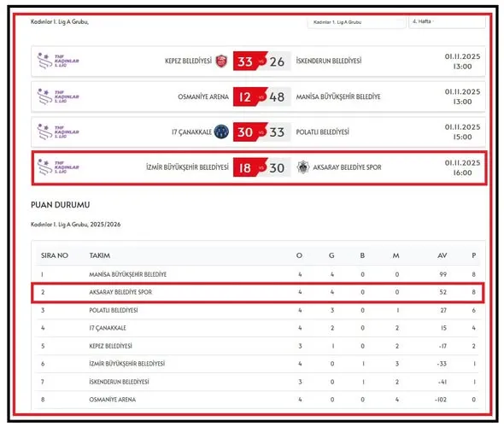
Task: Click the 17 Çanakkale club crest
Action: 221,132
